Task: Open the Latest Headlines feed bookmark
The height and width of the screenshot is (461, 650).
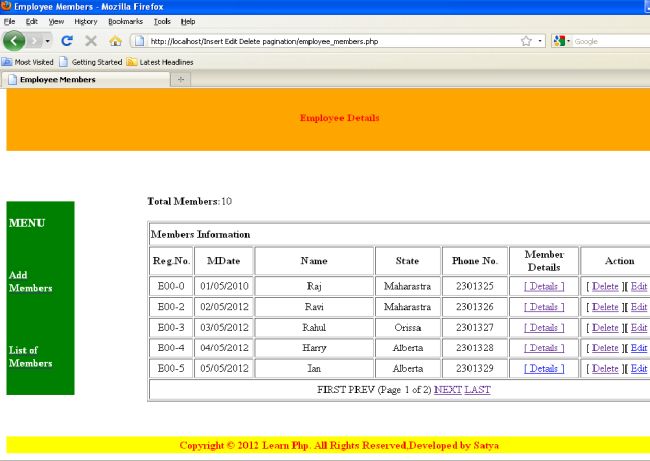Action: [x=160, y=62]
